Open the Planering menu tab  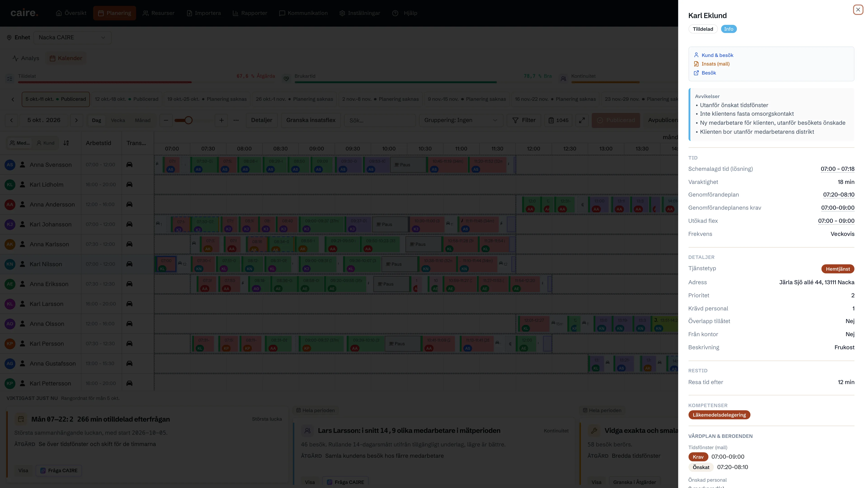pyautogui.click(x=115, y=13)
